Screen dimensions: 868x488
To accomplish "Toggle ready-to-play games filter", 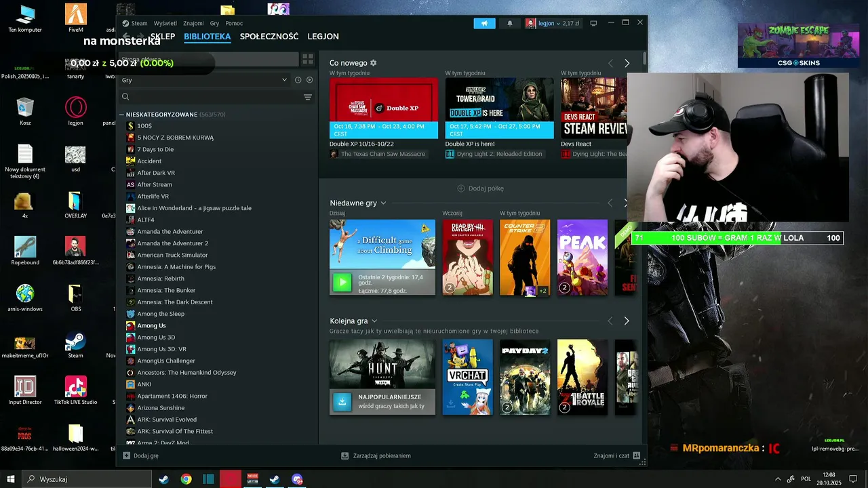I will coord(309,80).
